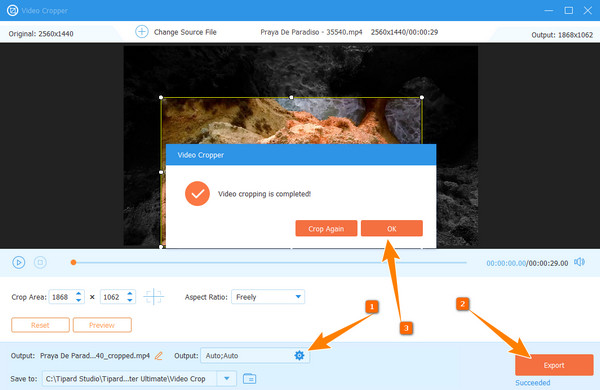600x390 pixels.
Task: Close the Video Cropper window
Action: click(588, 11)
